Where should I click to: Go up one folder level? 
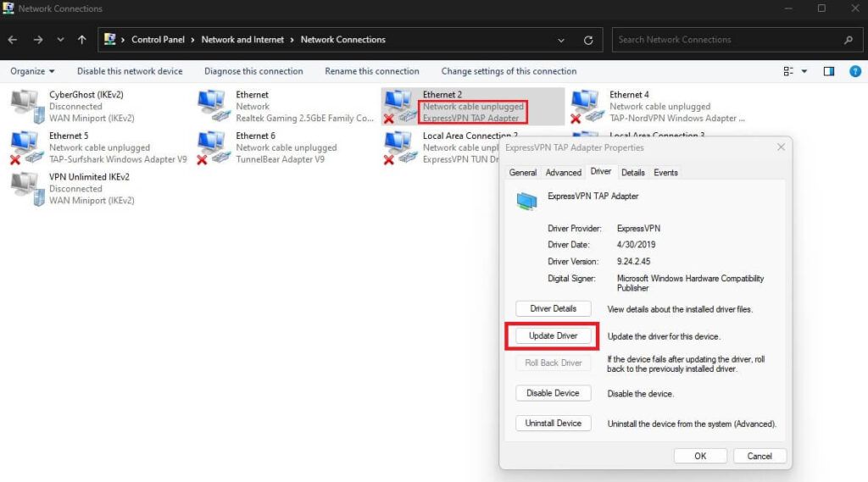pyautogui.click(x=82, y=40)
